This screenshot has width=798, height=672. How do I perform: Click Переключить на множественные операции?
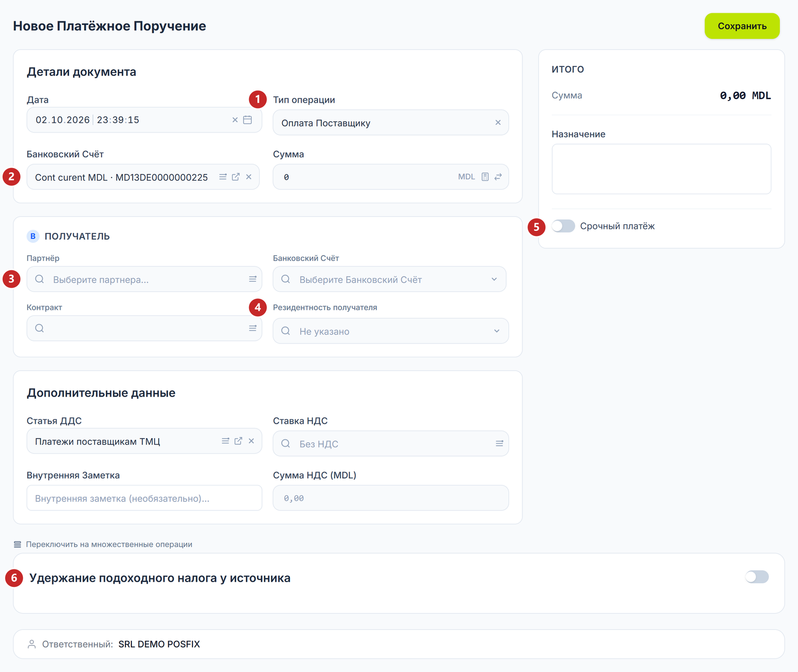pos(103,544)
